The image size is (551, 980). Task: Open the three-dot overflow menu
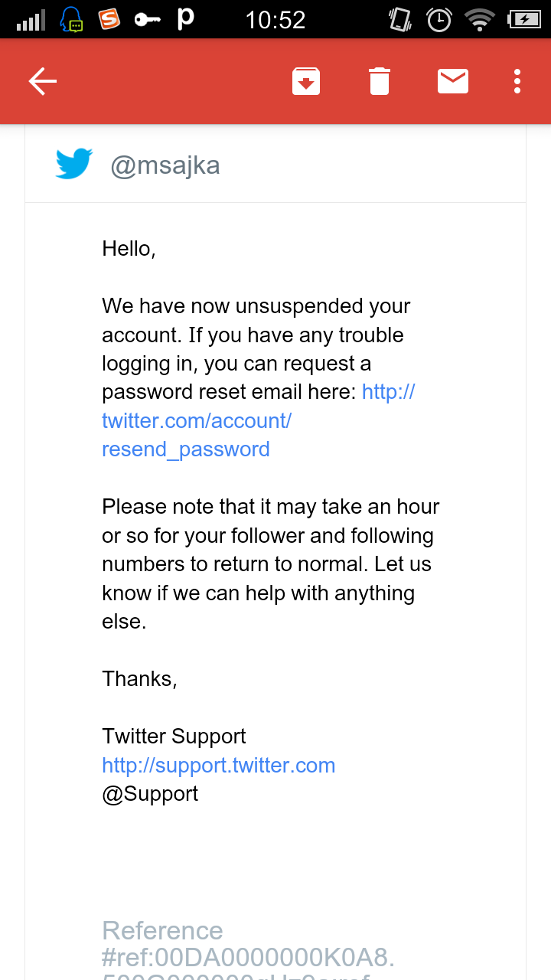tap(517, 81)
